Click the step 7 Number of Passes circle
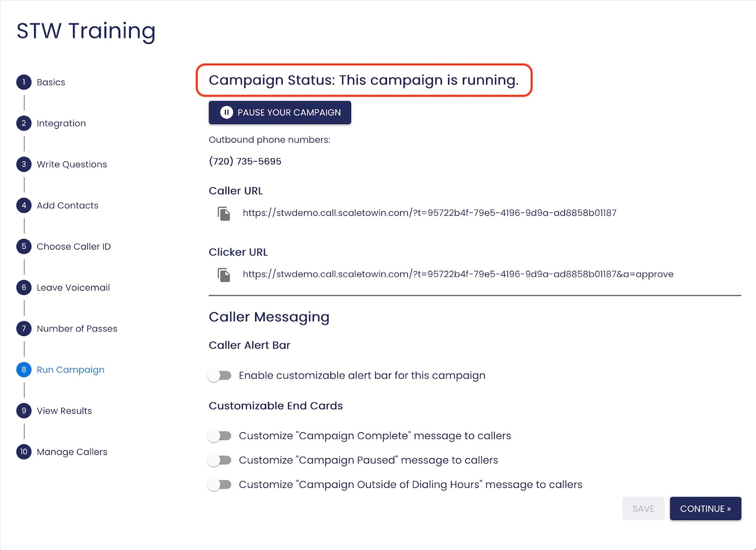The height and width of the screenshot is (550, 756). [x=24, y=329]
